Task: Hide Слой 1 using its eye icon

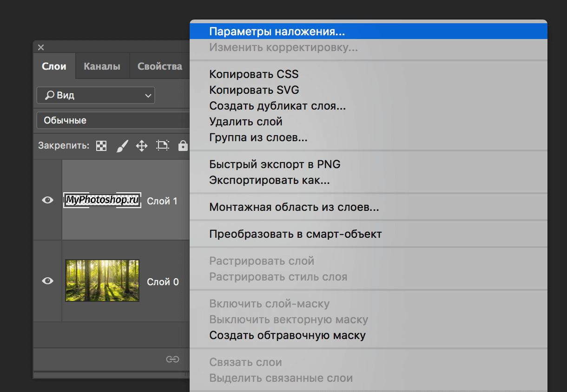Action: tap(47, 200)
